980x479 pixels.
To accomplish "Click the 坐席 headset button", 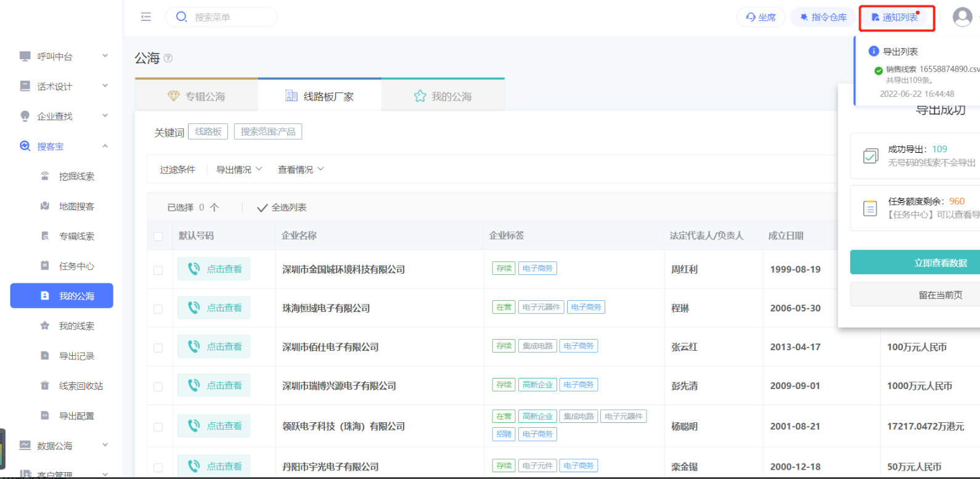I will point(761,17).
